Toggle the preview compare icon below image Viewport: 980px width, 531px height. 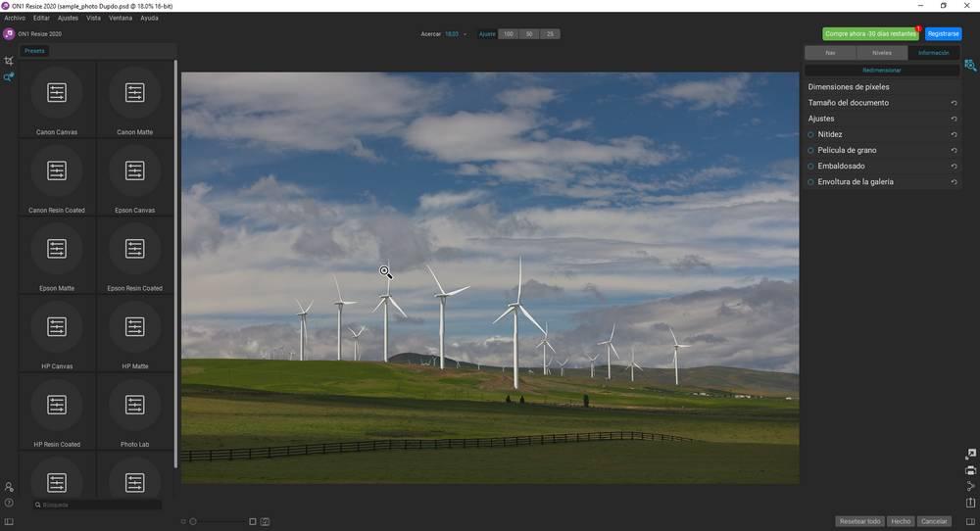[x=265, y=521]
